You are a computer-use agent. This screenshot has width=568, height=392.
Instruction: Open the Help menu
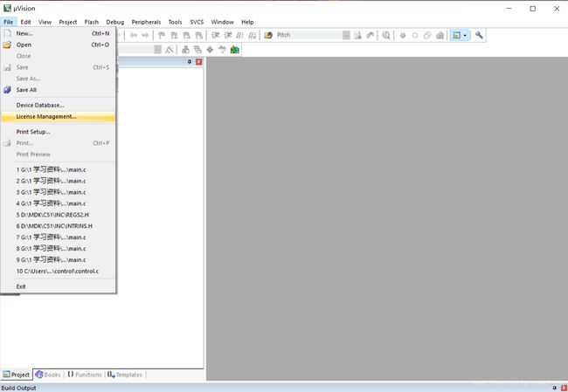click(x=247, y=22)
